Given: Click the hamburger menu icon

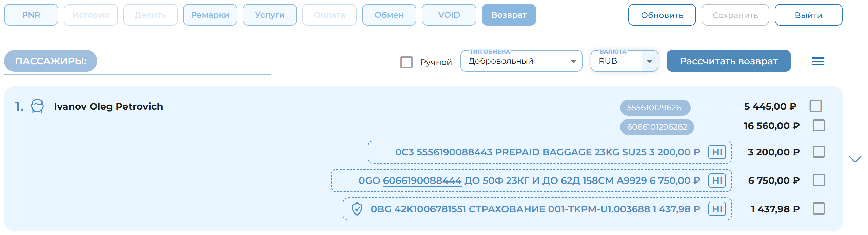Looking at the screenshot, I should pos(818,61).
